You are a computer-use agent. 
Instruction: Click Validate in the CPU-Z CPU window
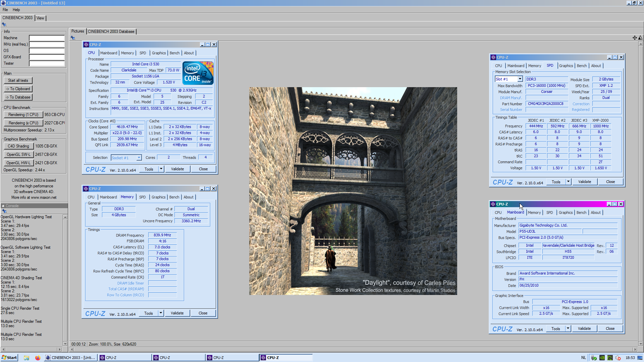click(177, 169)
